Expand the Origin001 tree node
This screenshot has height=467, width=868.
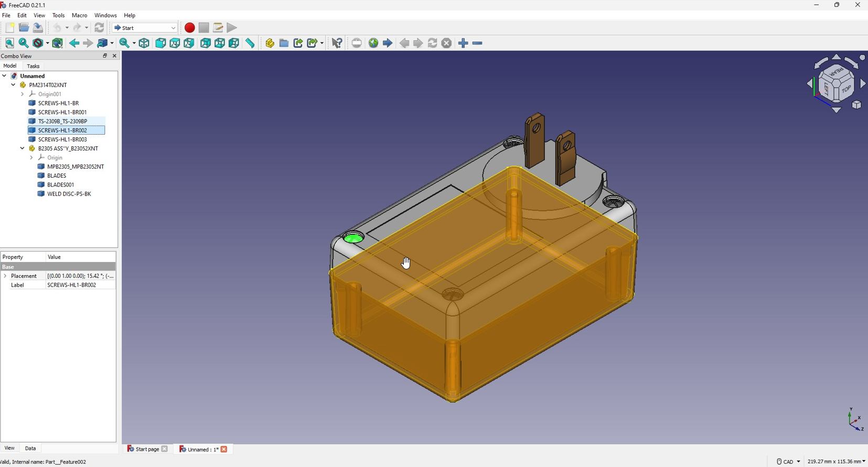[x=22, y=94]
